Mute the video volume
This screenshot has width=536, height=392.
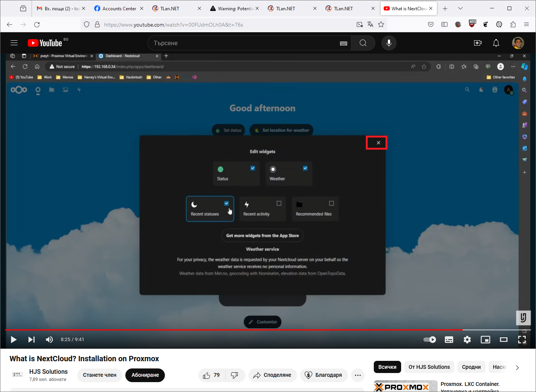(x=49, y=340)
